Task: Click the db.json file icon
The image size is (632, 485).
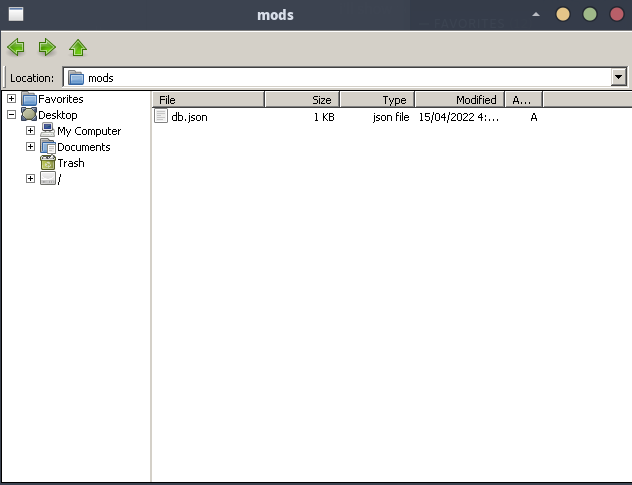Action: [161, 117]
